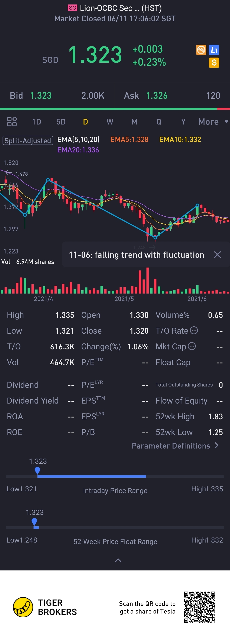The width and height of the screenshot is (230, 644).
Task: Tap the Intraday Price Range marker
Action: click(x=37, y=470)
